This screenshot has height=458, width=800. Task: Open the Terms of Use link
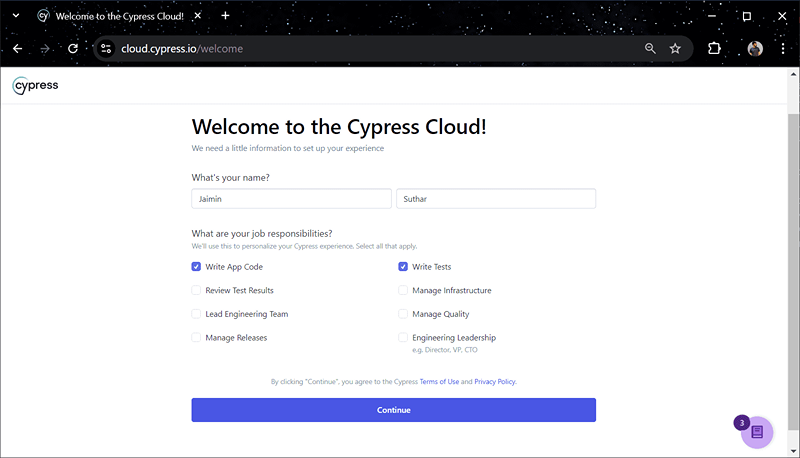[439, 381]
